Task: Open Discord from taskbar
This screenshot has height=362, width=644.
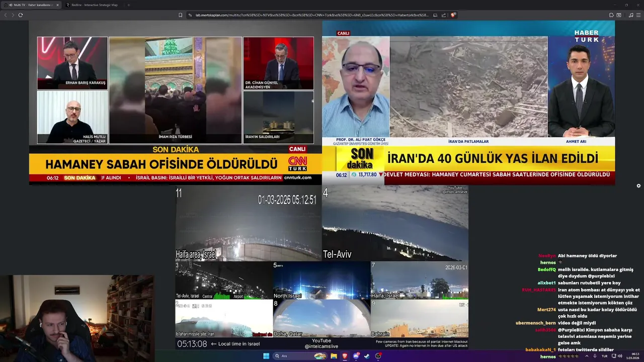Action: [x=356, y=356]
